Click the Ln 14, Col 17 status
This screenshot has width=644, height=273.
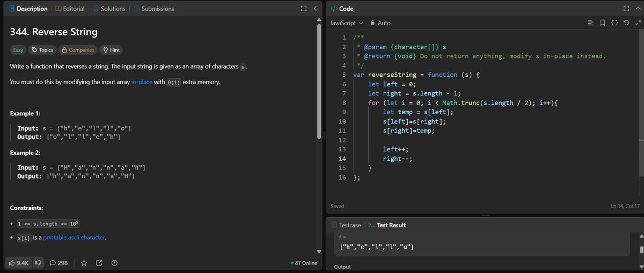pyautogui.click(x=625, y=206)
